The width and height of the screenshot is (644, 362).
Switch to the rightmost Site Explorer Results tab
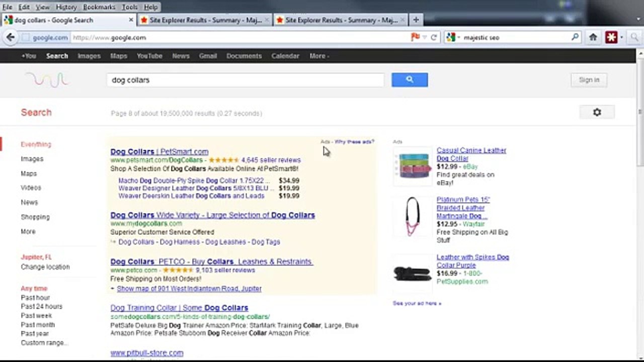[x=341, y=20]
